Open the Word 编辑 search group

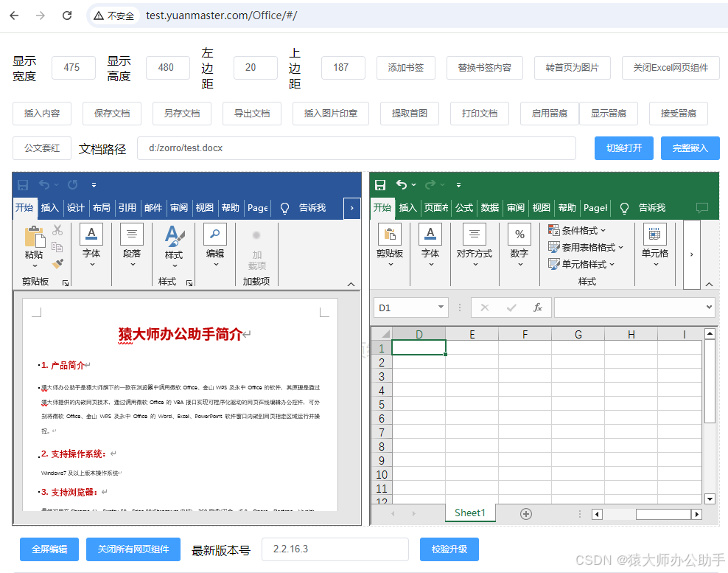click(215, 246)
